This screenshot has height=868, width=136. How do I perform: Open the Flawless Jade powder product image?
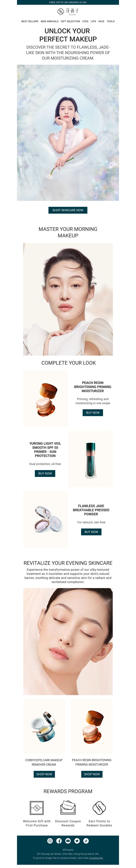(45, 519)
